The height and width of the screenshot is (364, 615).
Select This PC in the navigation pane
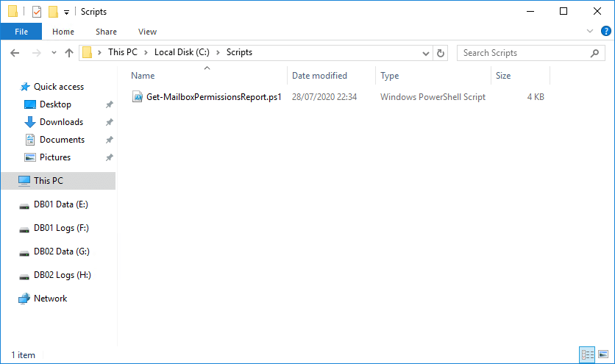tap(59, 181)
